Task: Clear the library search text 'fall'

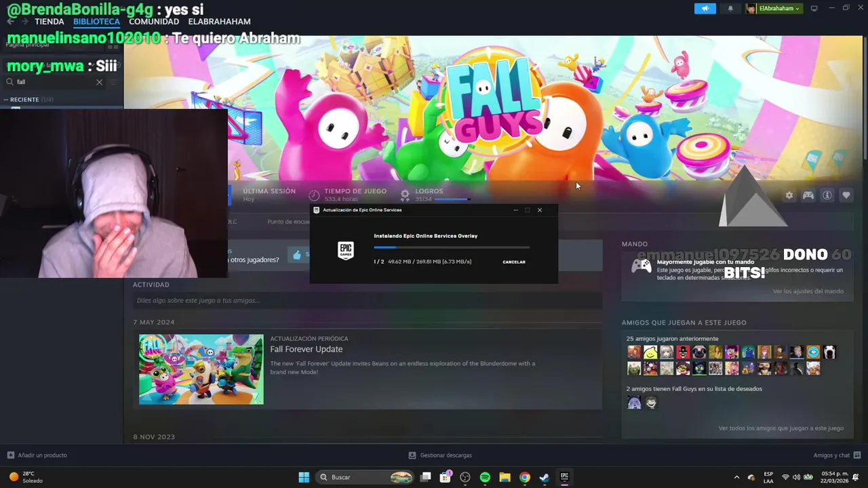Action: (99, 82)
